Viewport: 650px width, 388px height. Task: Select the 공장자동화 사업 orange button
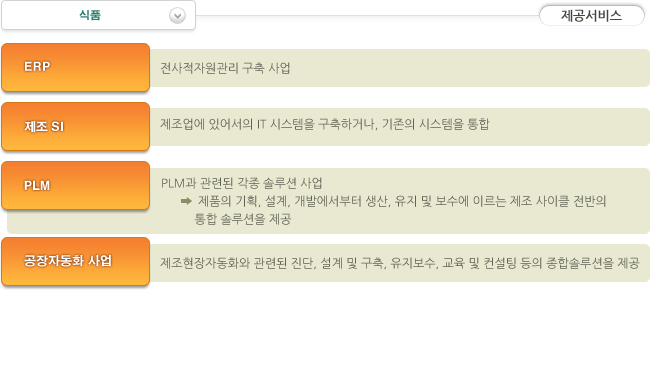[x=75, y=261]
